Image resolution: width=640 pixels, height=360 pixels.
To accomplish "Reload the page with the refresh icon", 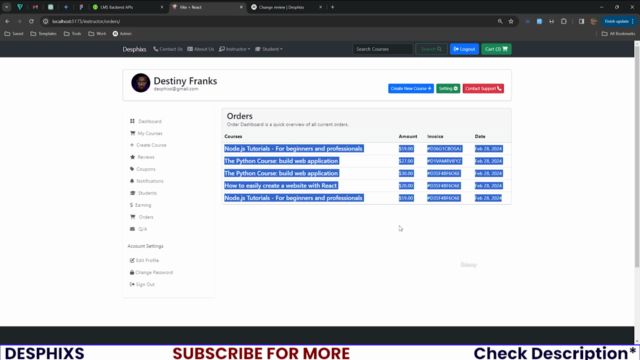I will click(31, 21).
